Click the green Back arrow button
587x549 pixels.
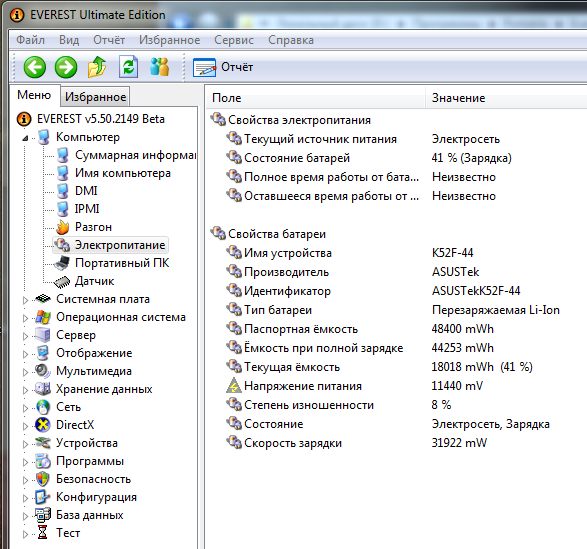(x=34, y=67)
